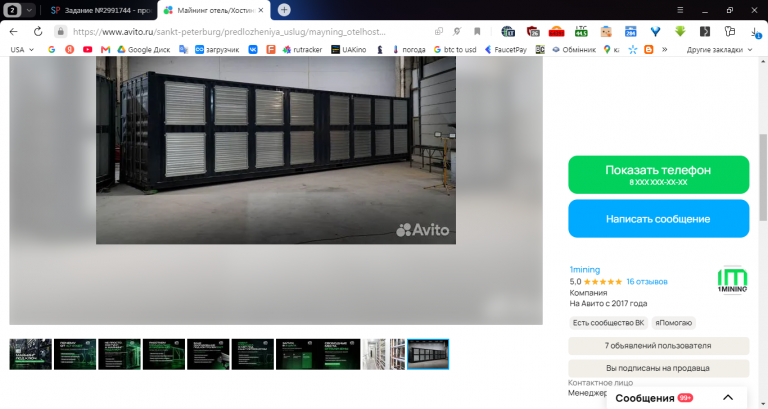The width and height of the screenshot is (768, 409).
Task: Open the browser main menu icon
Action: click(x=680, y=10)
